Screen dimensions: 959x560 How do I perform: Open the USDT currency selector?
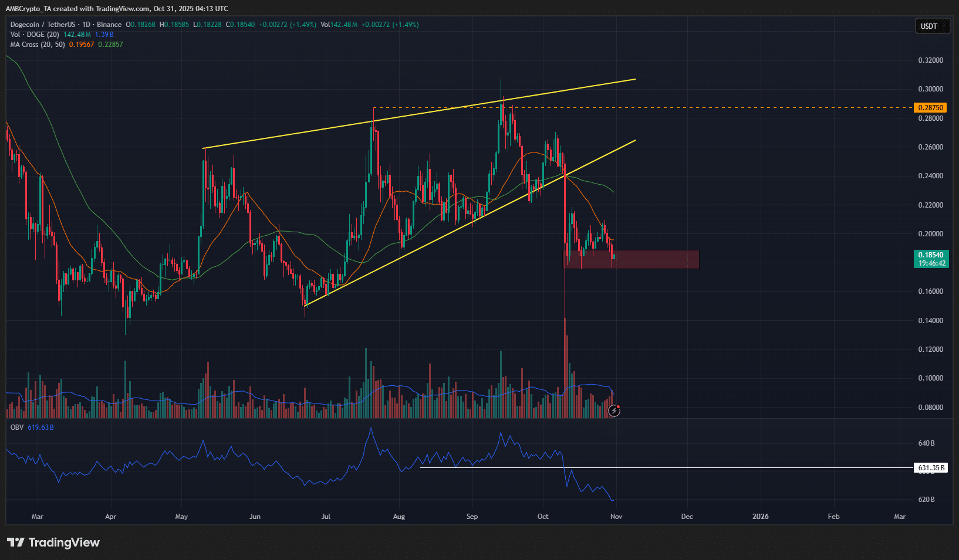[x=932, y=26]
